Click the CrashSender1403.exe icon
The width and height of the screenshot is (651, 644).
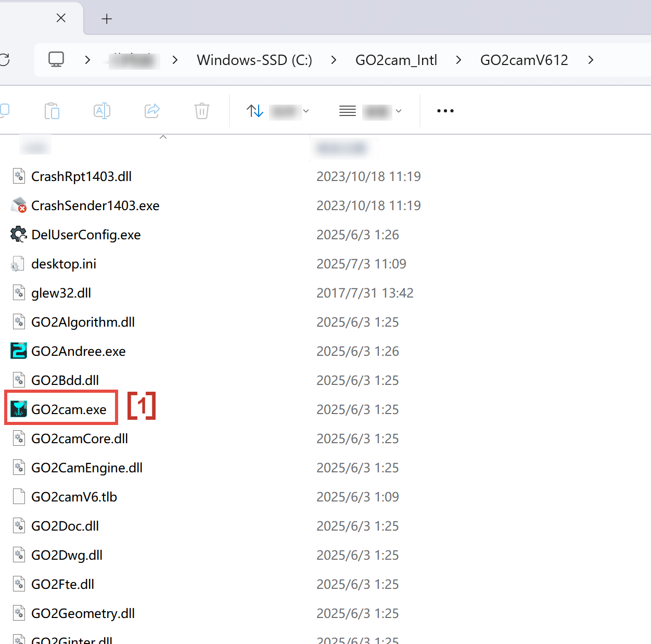tap(19, 205)
